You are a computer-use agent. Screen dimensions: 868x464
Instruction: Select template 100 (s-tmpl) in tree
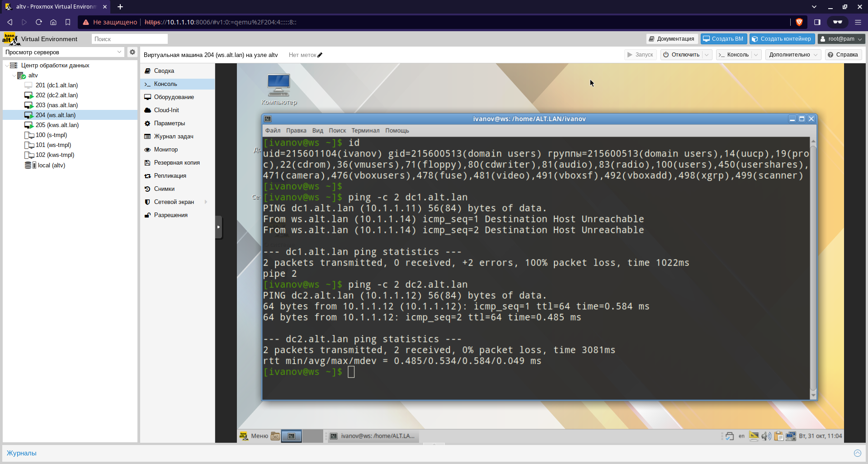51,135
